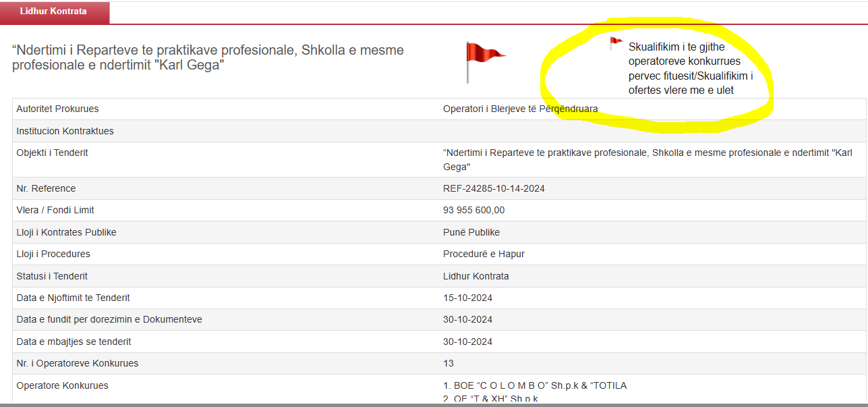
Task: Click reference number REF-24285-10-14-2024
Action: (494, 188)
